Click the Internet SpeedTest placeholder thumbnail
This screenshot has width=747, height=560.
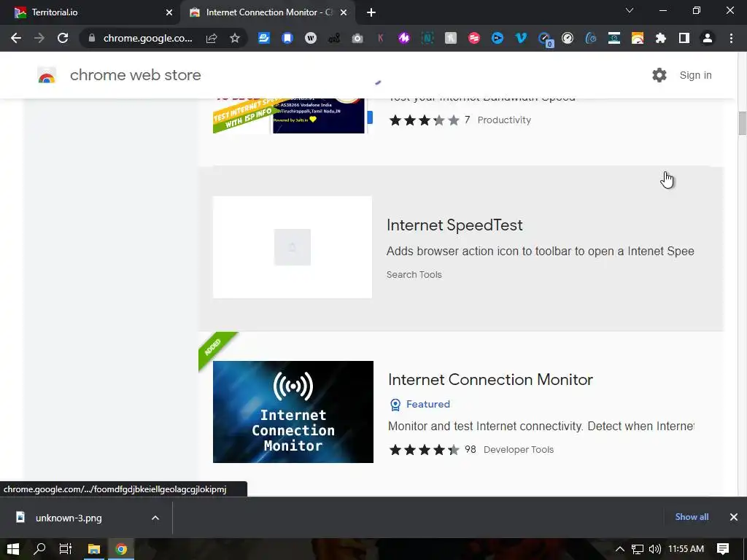(x=293, y=247)
